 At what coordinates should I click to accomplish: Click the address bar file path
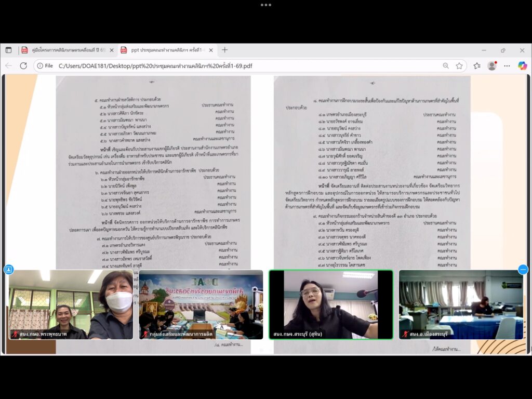click(x=156, y=66)
